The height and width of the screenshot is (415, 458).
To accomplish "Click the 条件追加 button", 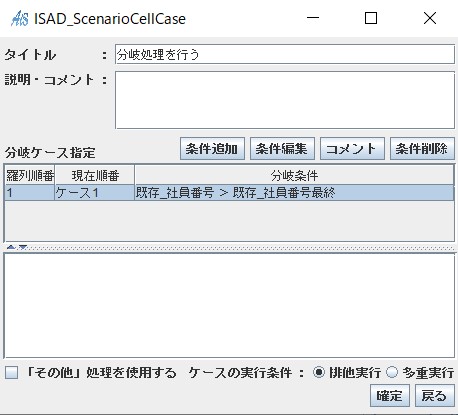I will pos(212,149).
